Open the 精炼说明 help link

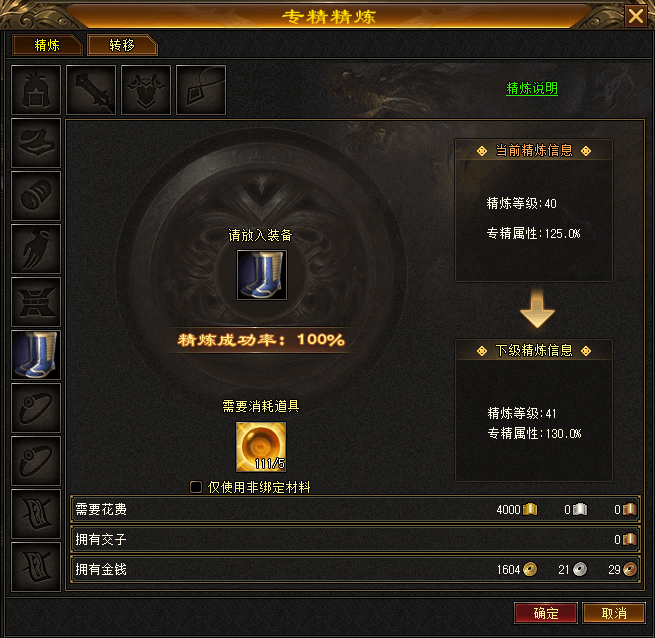coord(532,88)
